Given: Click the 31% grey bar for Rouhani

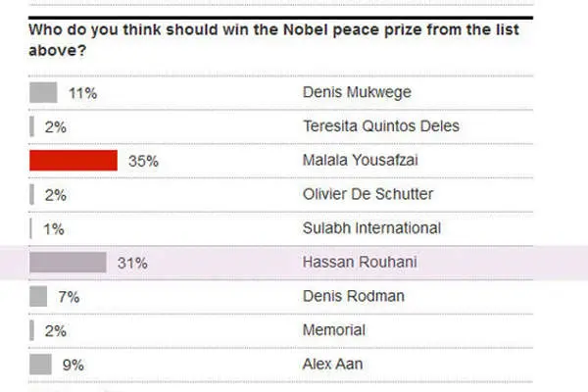Looking at the screenshot, I should click(x=68, y=263).
